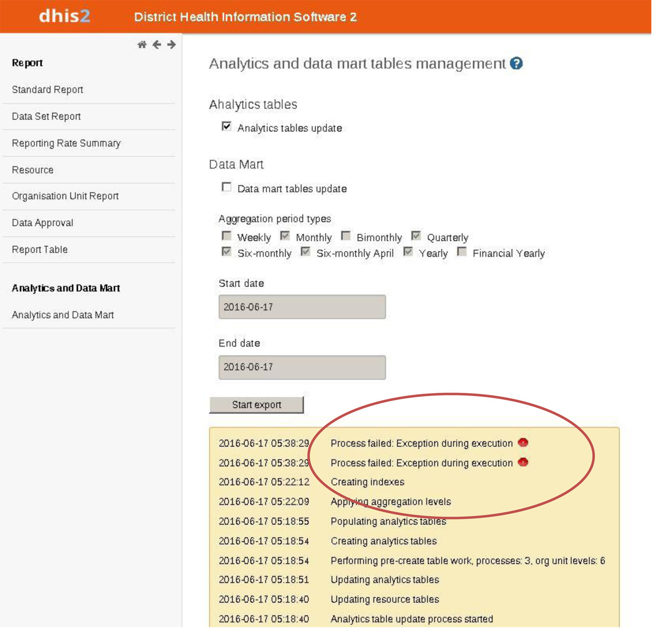Toggle the Financial Yearly checkbox
Image resolution: width=672 pixels, height=634 pixels.
[462, 252]
